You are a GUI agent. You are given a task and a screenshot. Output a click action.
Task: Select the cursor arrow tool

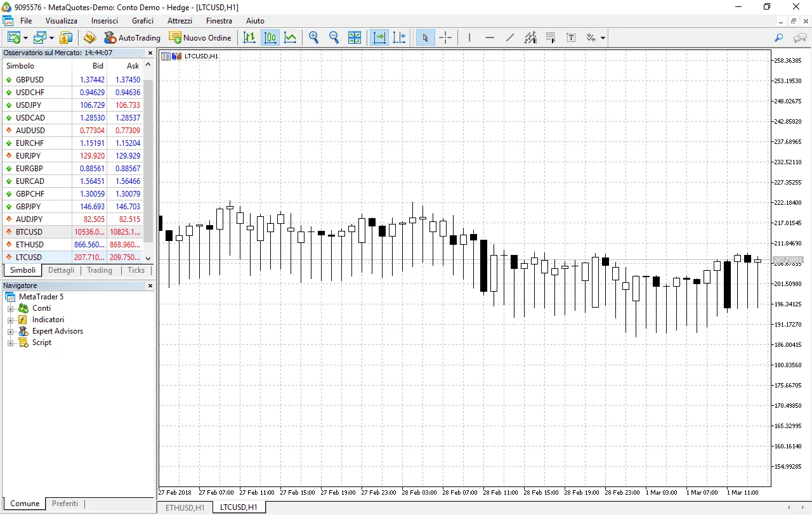coord(425,37)
